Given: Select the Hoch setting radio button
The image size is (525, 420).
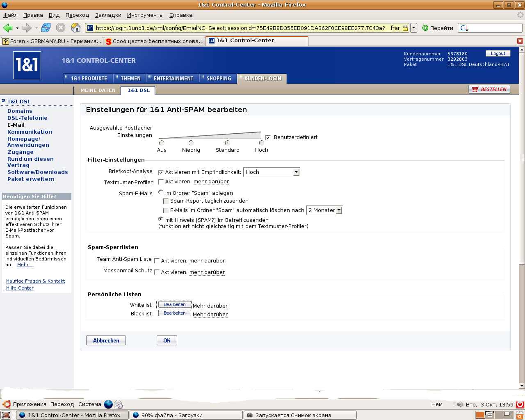Looking at the screenshot, I should coord(261,143).
